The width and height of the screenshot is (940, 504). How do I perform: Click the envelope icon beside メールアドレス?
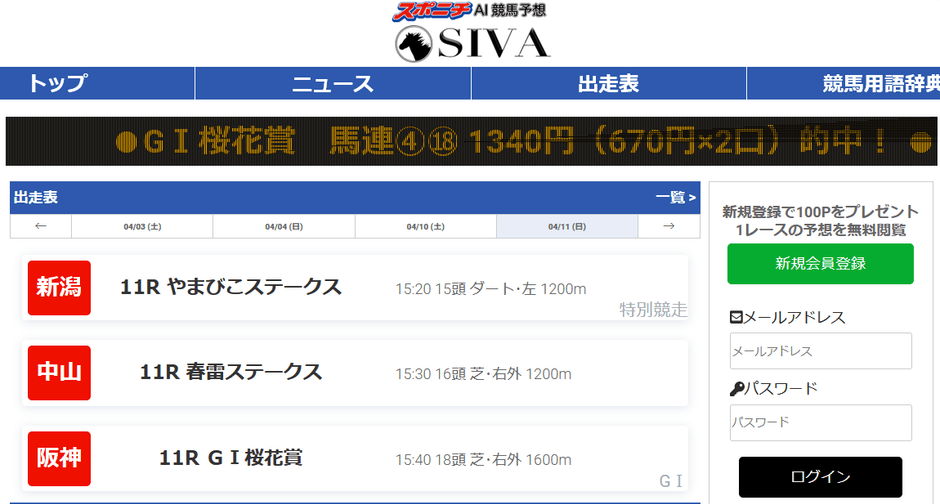(736, 317)
